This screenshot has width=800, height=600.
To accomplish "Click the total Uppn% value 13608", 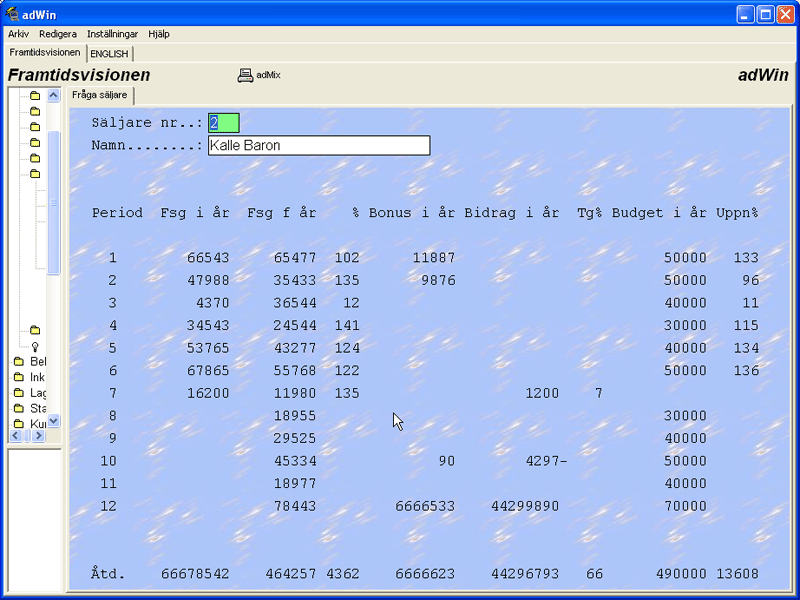I will point(737,573).
